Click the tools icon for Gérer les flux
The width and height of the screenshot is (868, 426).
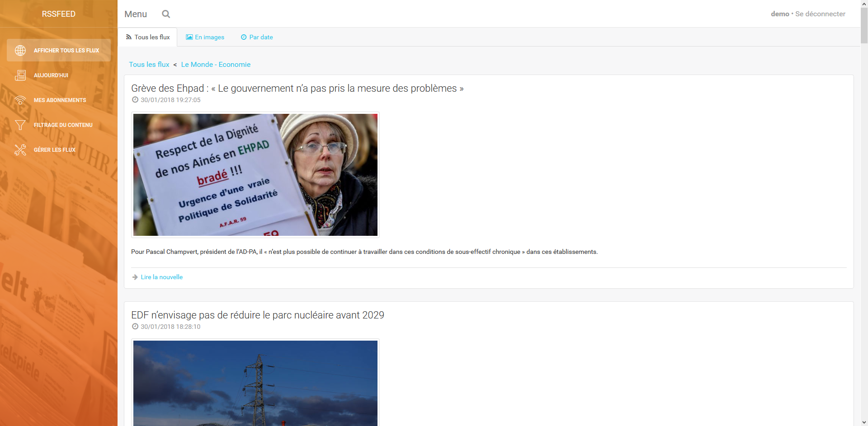pyautogui.click(x=20, y=150)
